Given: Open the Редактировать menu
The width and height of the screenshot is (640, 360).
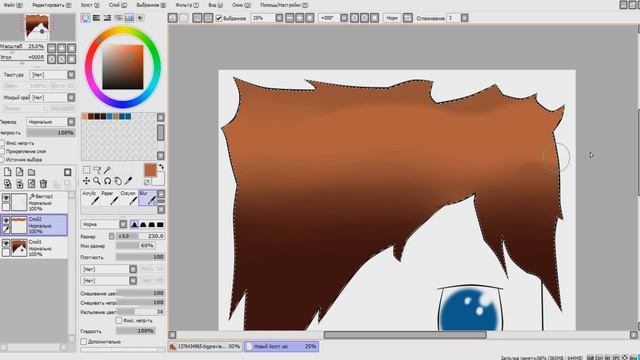Looking at the screenshot, I should 51,5.
